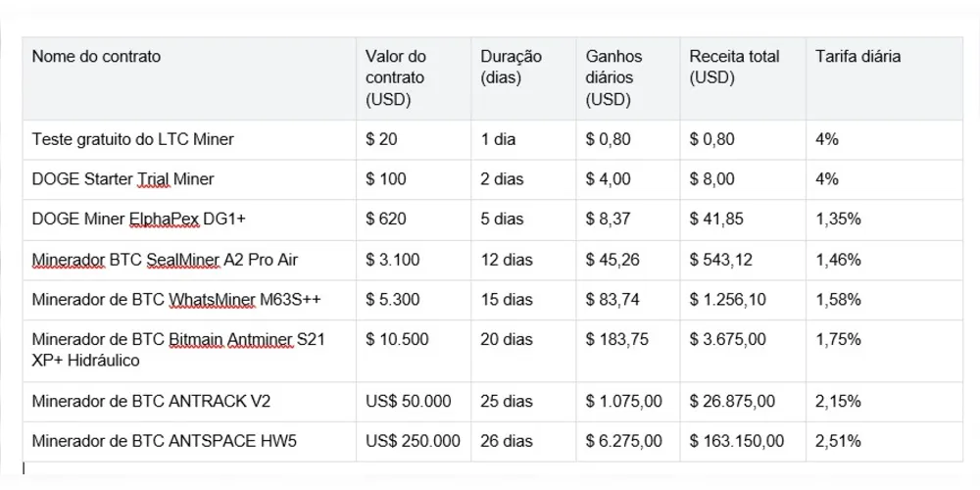
Task: Select the "$ 163.150,00" total revenue cell
Action: [737, 442]
